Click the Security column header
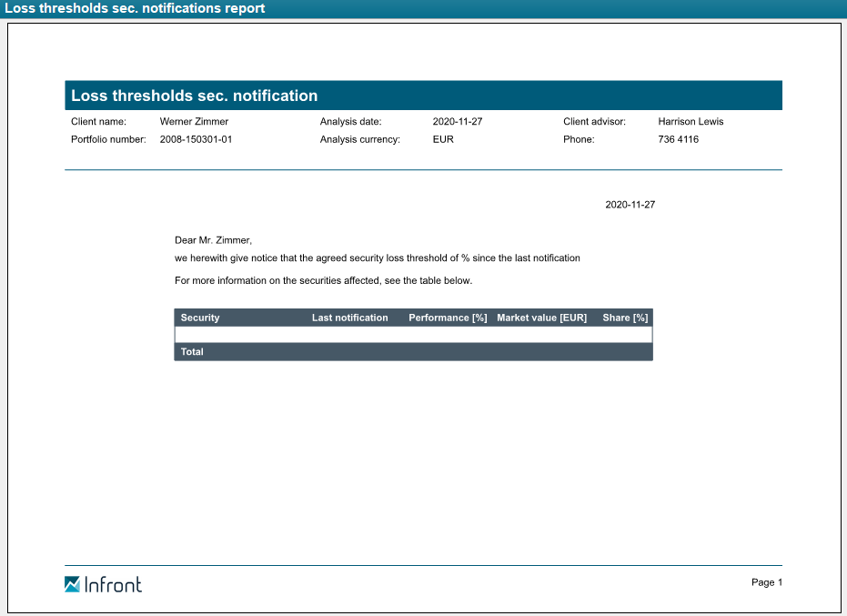Image resolution: width=847 pixels, height=616 pixels. click(200, 318)
